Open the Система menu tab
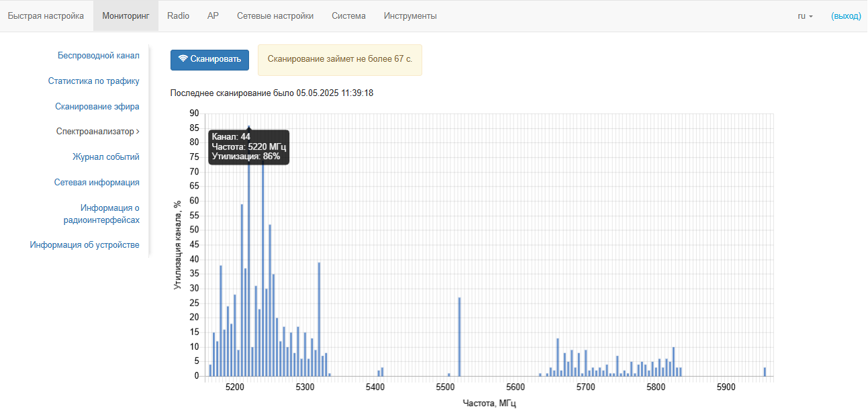Screen dimensions: 868x415 [348, 15]
